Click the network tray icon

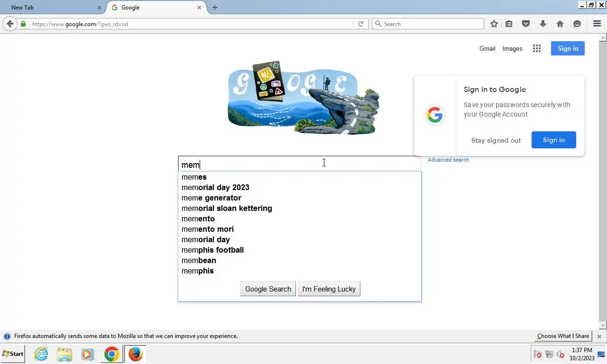(x=549, y=354)
